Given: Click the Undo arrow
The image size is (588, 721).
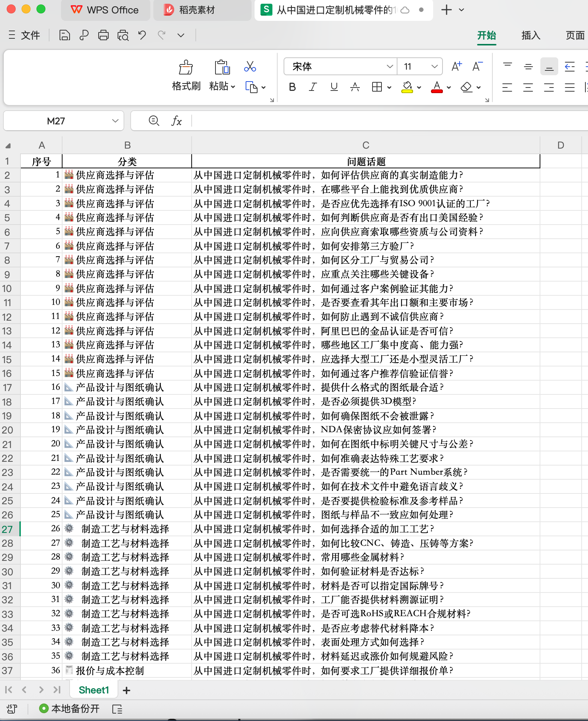Looking at the screenshot, I should (x=142, y=35).
